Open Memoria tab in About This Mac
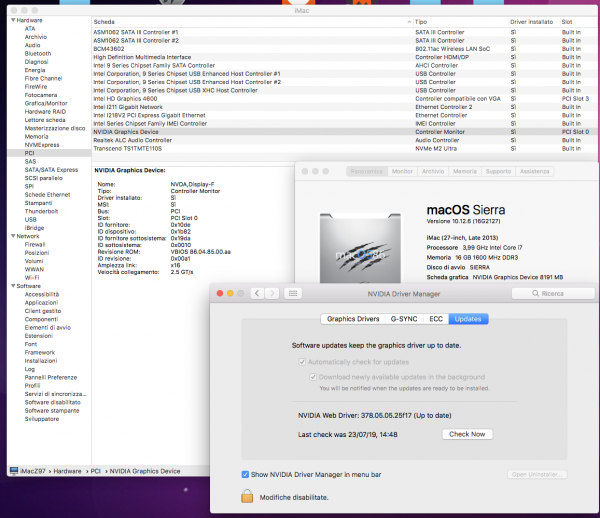Image resolution: width=600 pixels, height=518 pixels. point(465,171)
